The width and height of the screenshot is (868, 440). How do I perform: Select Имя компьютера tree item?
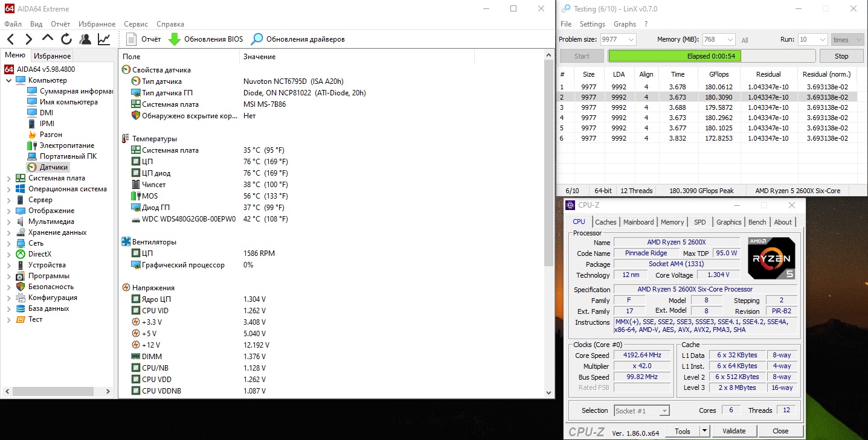point(69,102)
